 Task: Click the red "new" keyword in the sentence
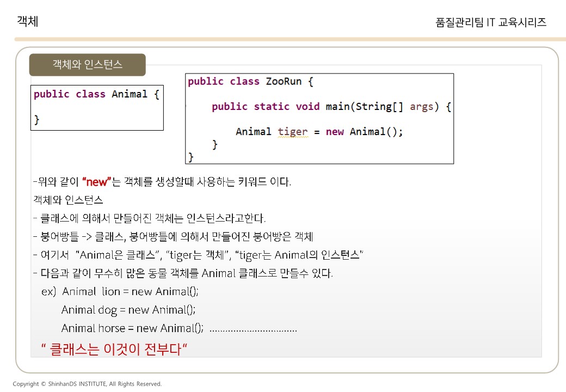(x=96, y=181)
